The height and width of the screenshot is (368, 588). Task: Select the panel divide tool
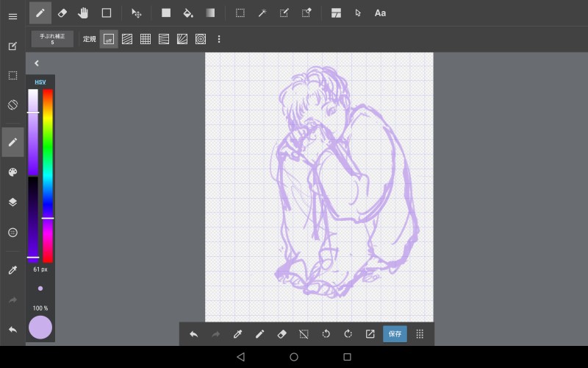(x=336, y=13)
